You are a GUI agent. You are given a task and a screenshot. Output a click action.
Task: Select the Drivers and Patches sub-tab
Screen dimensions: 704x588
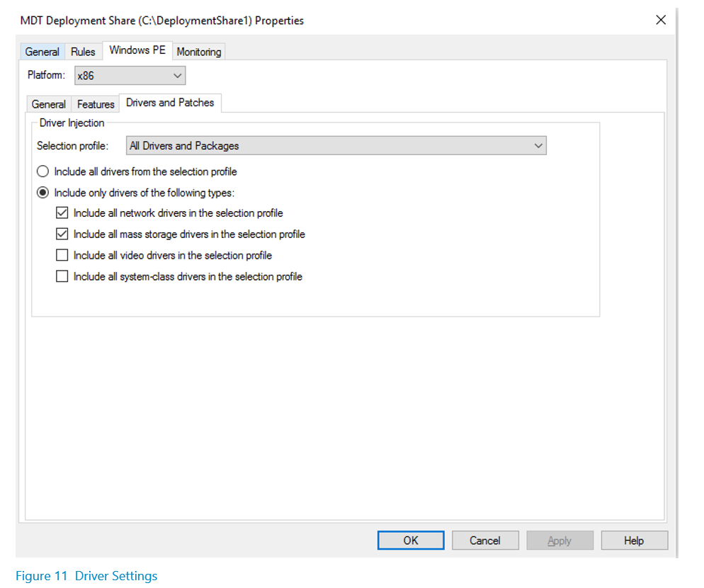coord(170,103)
